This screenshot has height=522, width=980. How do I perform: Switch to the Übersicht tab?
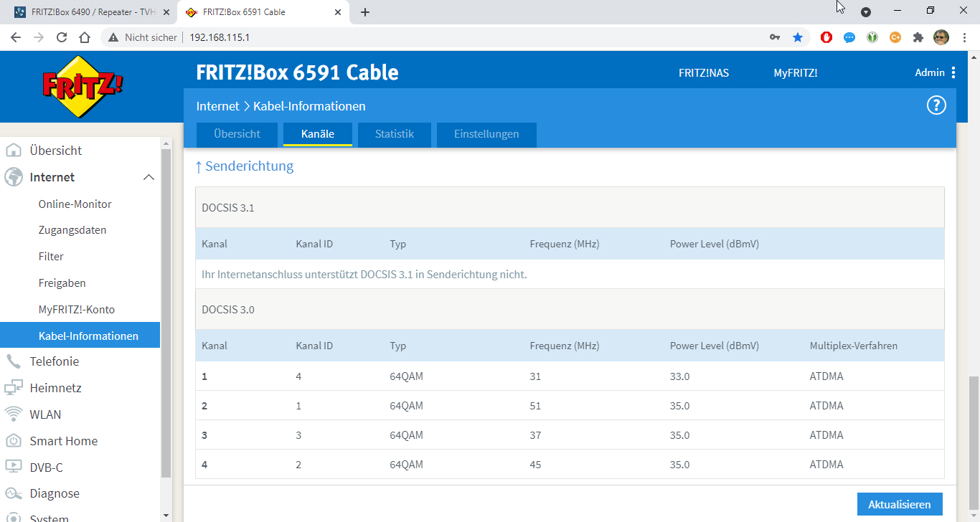click(237, 134)
